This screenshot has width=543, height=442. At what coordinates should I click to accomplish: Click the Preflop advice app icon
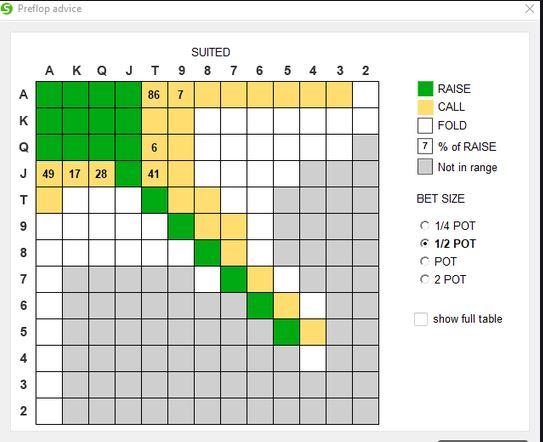7,8
